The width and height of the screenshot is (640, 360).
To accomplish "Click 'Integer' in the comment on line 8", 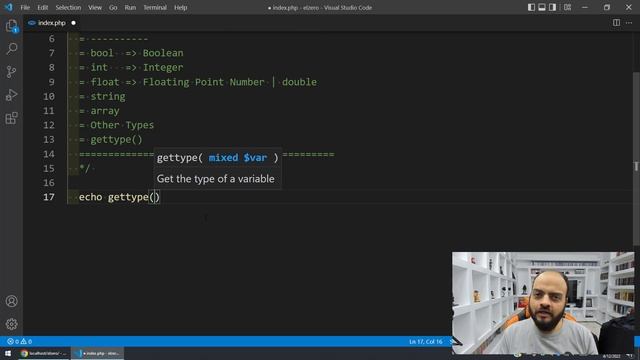I will tap(163, 67).
